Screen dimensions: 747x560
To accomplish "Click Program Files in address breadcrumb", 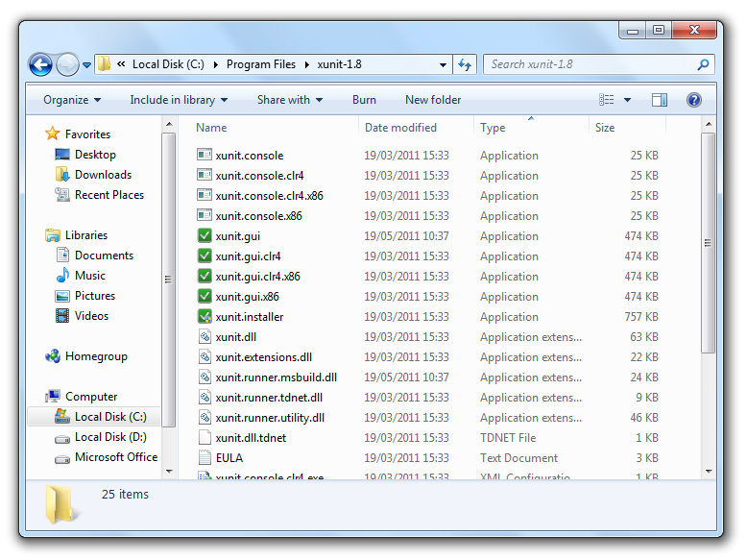I will (260, 64).
